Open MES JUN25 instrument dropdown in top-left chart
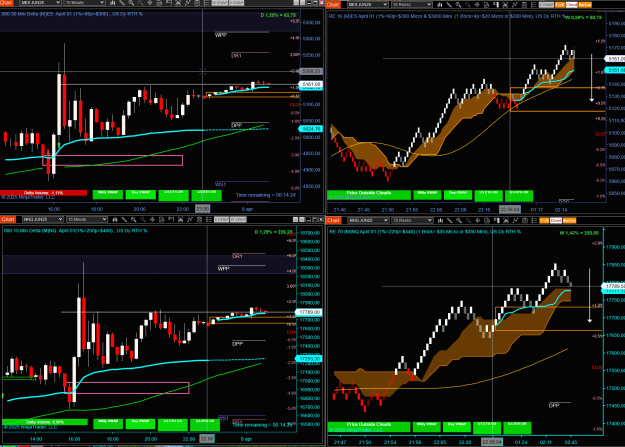625x447 pixels. click(40, 3)
